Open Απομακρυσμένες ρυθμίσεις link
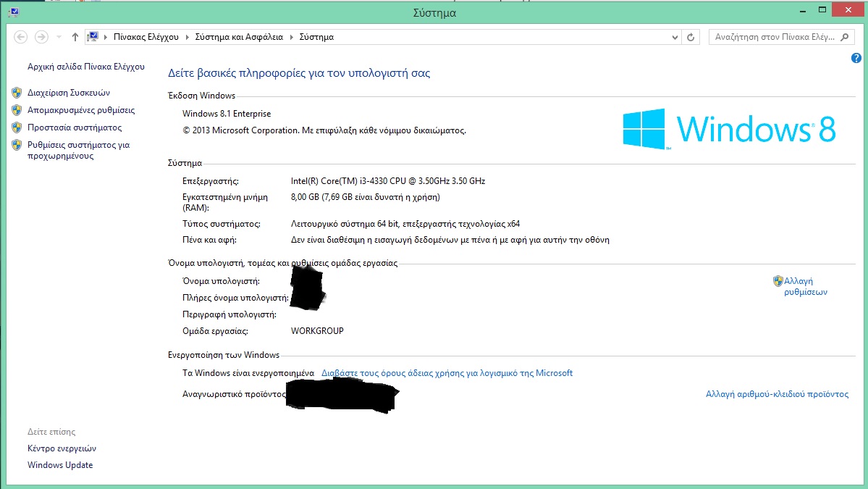 pyautogui.click(x=81, y=110)
